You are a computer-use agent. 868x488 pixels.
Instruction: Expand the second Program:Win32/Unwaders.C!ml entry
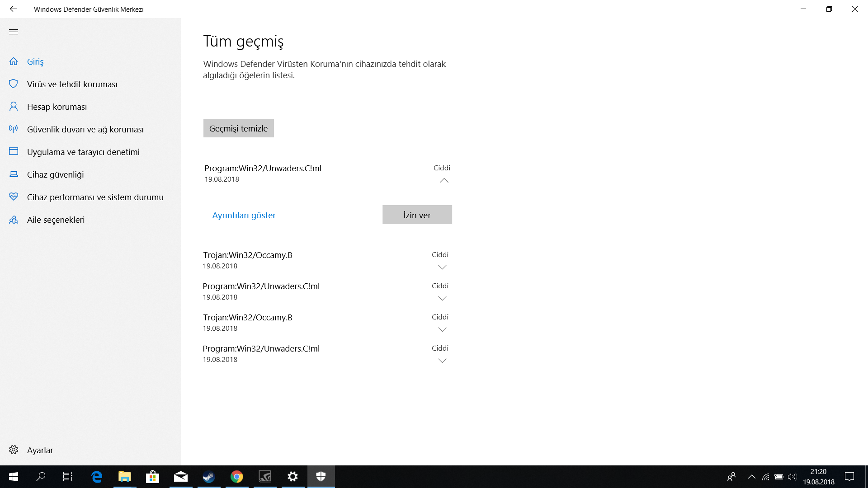pyautogui.click(x=443, y=298)
